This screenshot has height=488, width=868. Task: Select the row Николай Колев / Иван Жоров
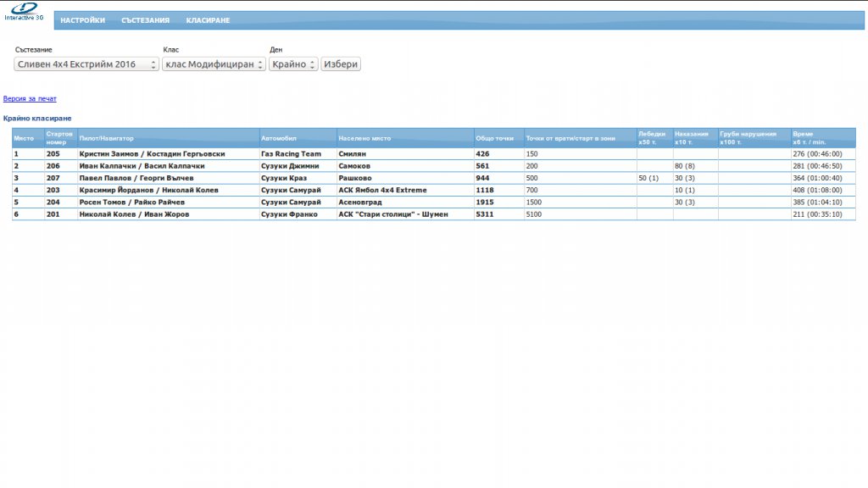tap(434, 214)
